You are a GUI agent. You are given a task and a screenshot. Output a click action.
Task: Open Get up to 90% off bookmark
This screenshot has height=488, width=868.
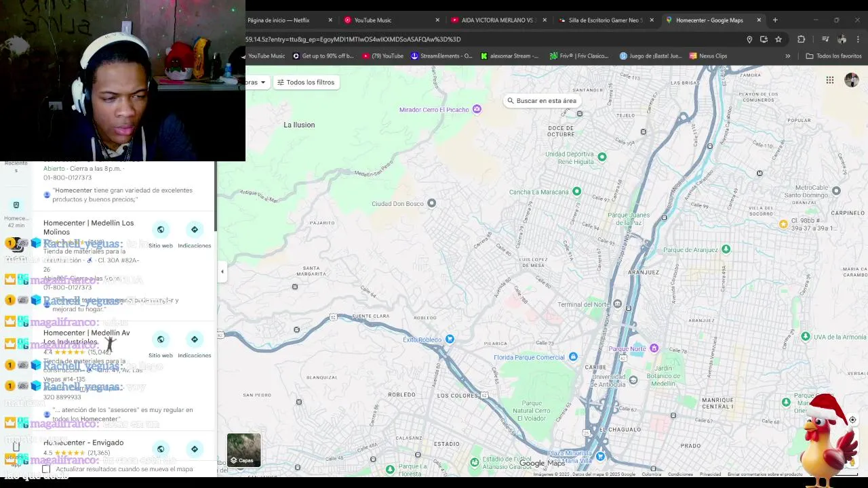323,56
